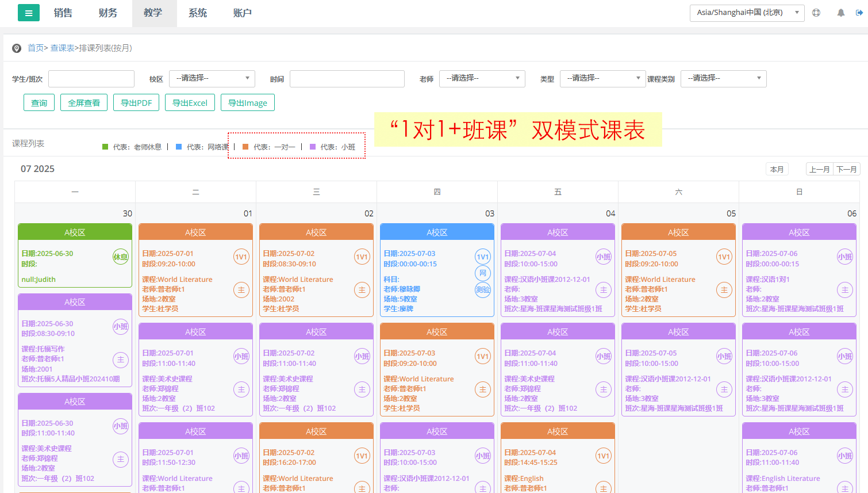868x493 pixels.
Task: Open the 校区 campus dropdown
Action: click(212, 78)
